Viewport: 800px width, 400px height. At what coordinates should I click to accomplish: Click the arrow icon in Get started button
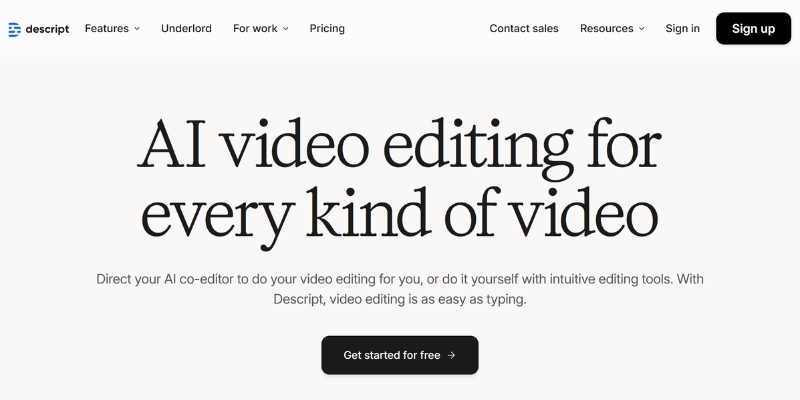452,355
